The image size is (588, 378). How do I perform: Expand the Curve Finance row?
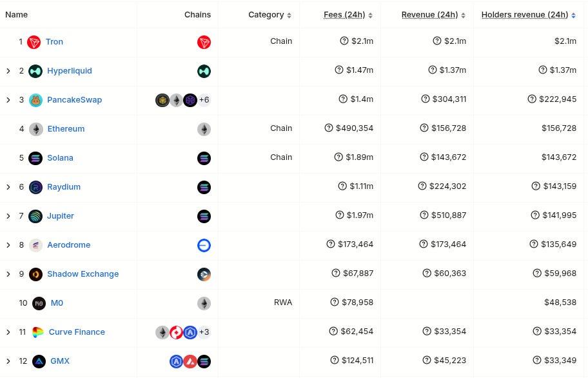tap(8, 332)
